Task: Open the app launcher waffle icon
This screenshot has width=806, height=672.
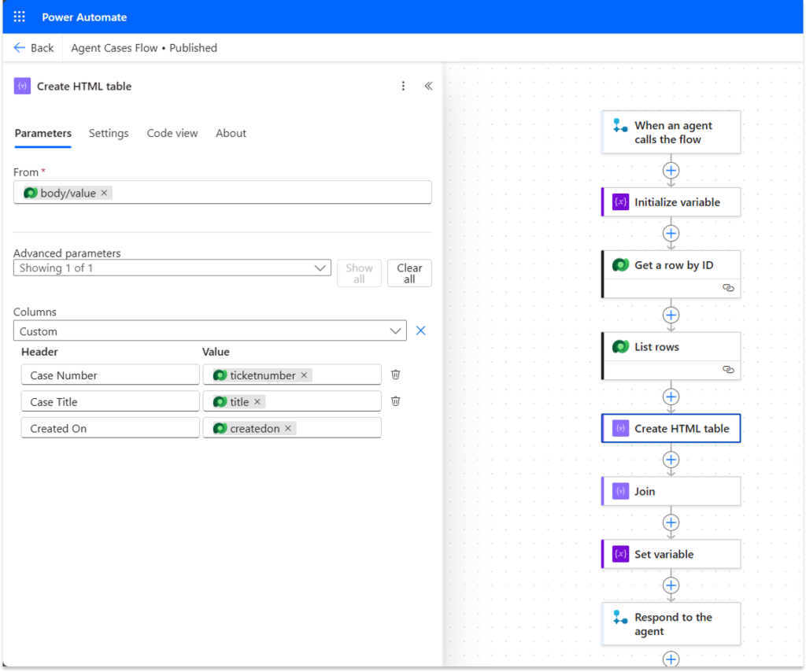Action: point(19,17)
